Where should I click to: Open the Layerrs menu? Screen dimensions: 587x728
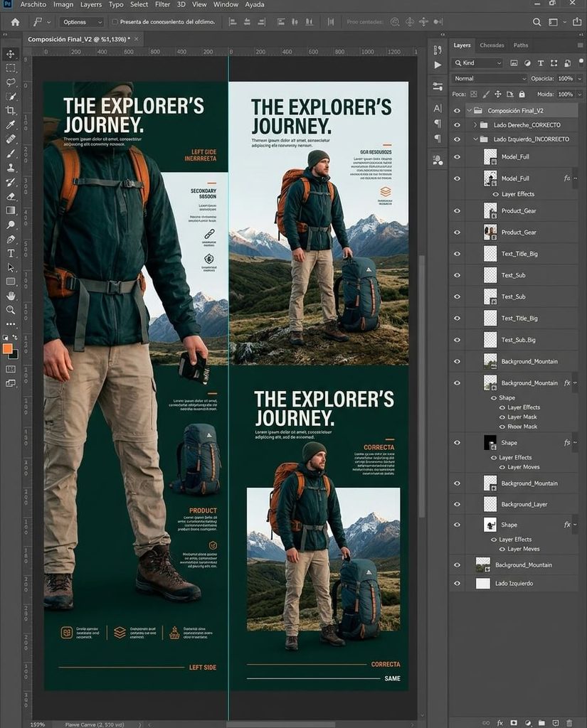(90, 5)
